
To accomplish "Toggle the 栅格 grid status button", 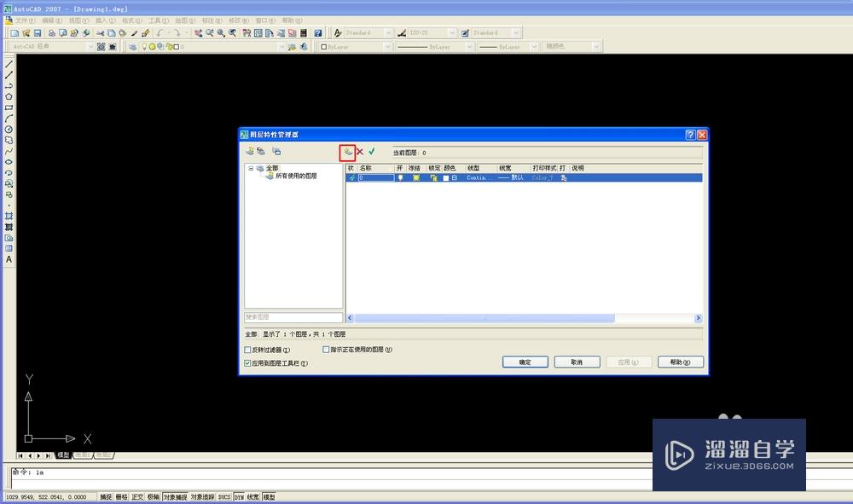I will tap(121, 497).
